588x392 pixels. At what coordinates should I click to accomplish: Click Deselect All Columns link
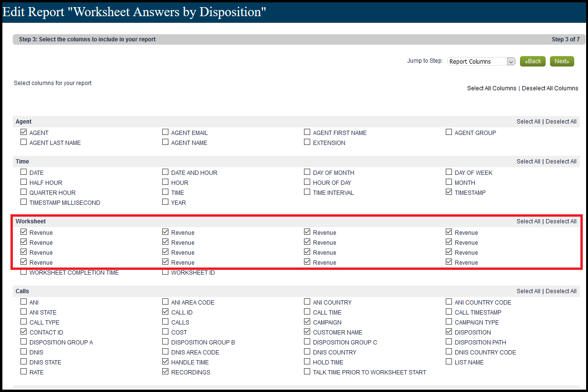coord(550,88)
